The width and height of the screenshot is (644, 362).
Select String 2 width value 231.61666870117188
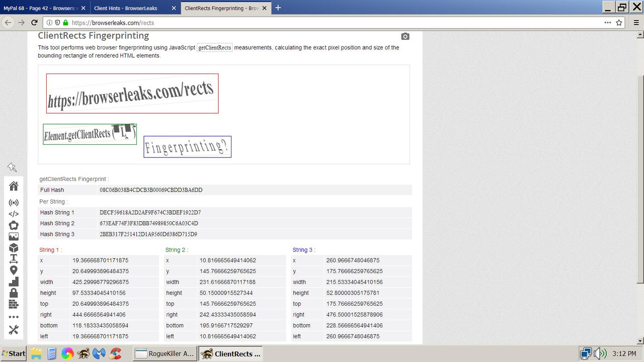(227, 282)
